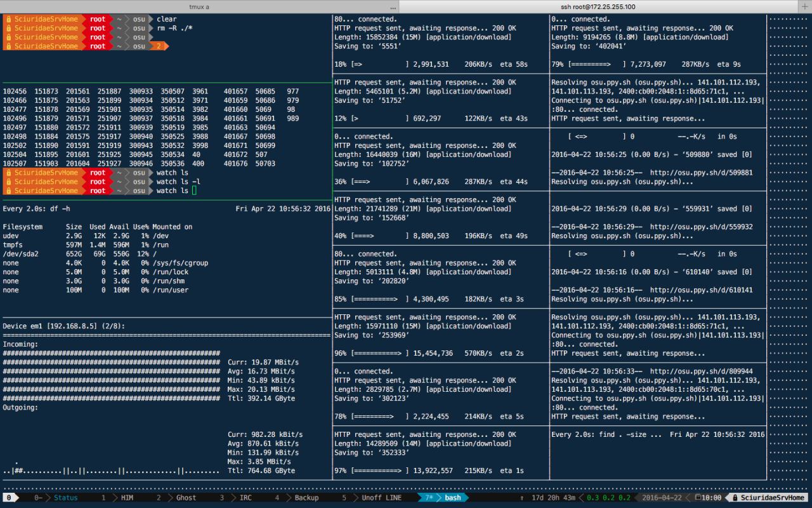Image resolution: width=812 pixels, height=508 pixels.
Task: Click the 'Outgoing:' label in network monitor
Action: coord(21,408)
